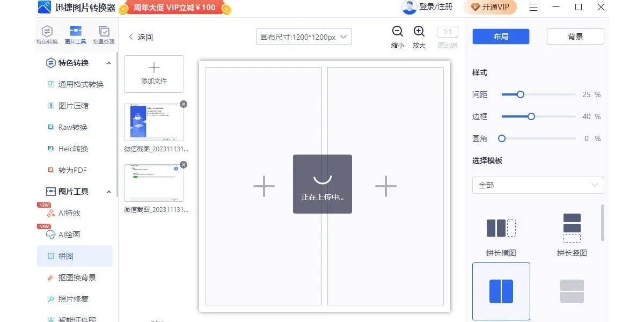Select the two-column vertical split template
This screenshot has height=322, width=644.
coord(501,291)
